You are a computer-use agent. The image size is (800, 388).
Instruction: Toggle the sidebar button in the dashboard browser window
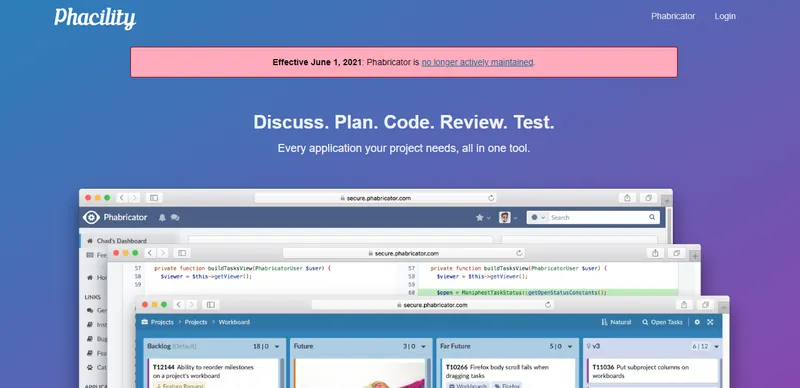(154, 198)
